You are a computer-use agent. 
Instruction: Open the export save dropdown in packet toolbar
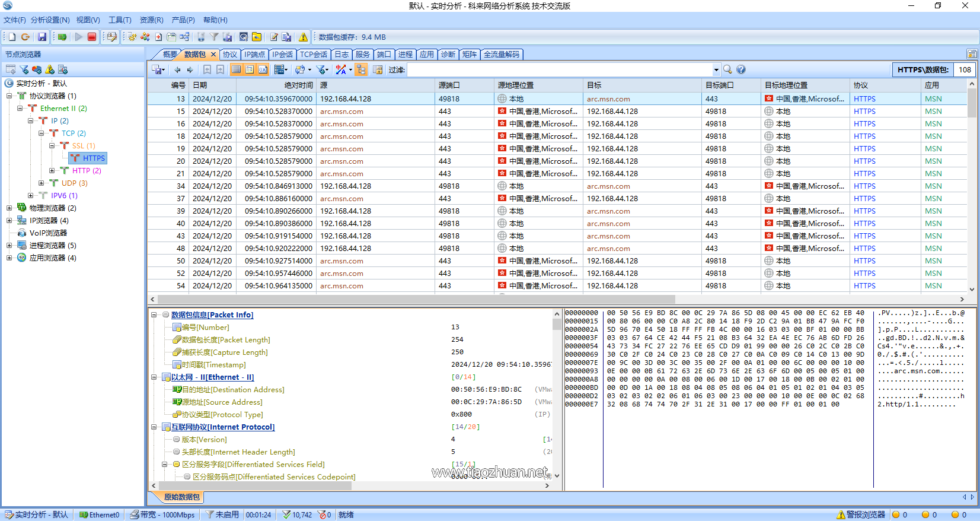[159, 69]
